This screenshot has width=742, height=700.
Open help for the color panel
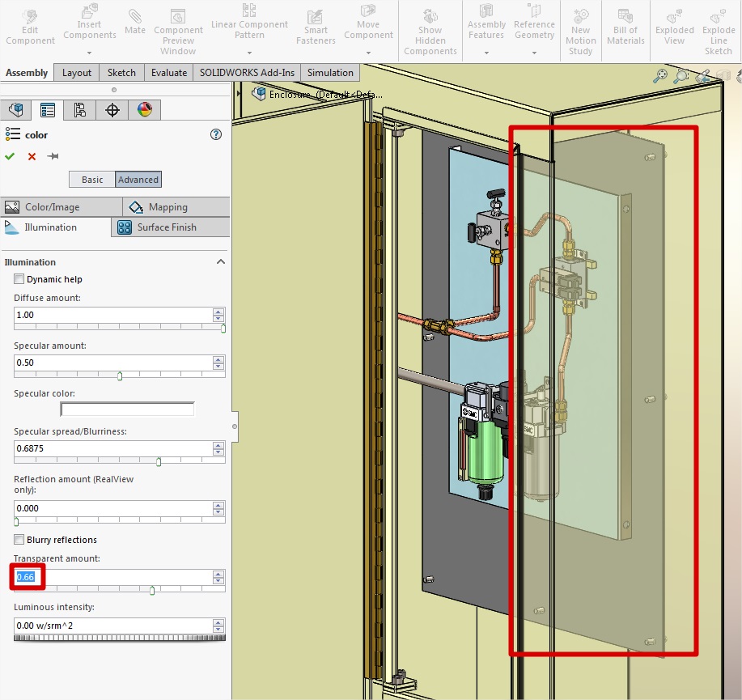(x=216, y=135)
